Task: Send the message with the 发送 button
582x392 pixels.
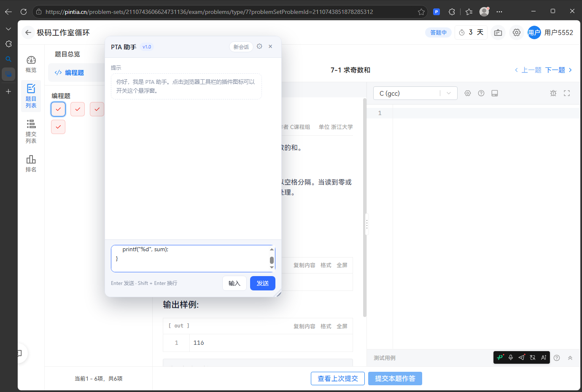Action: (263, 283)
